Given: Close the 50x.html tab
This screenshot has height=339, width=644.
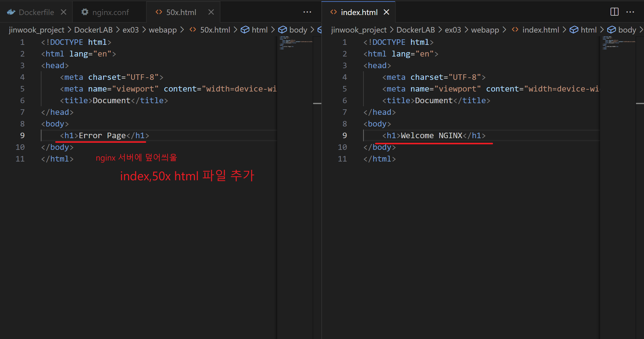Looking at the screenshot, I should [211, 12].
